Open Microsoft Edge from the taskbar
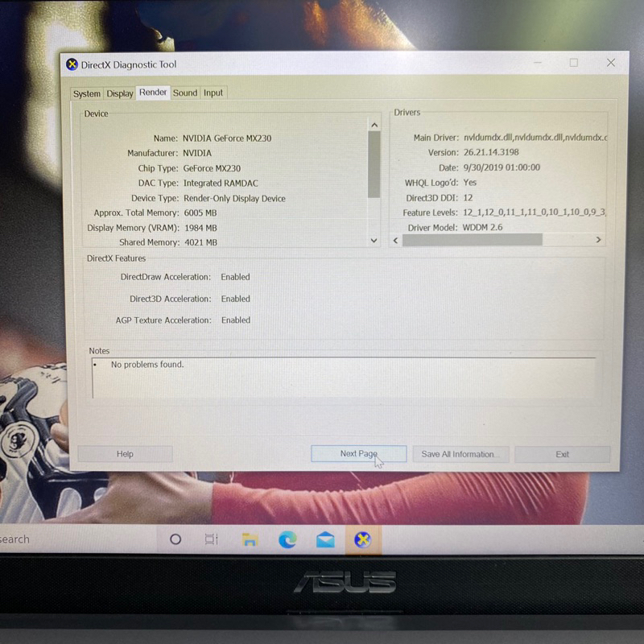Viewport: 644px width, 644px height. click(x=287, y=539)
